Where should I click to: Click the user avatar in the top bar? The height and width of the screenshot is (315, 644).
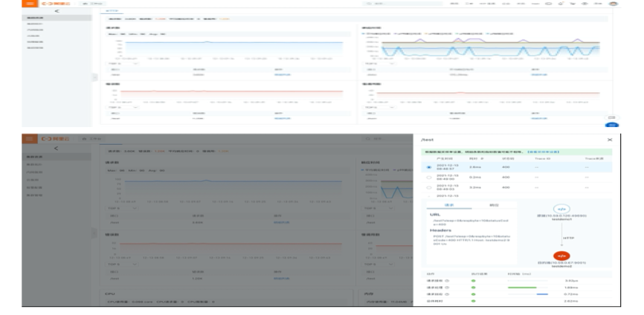coord(614,3)
